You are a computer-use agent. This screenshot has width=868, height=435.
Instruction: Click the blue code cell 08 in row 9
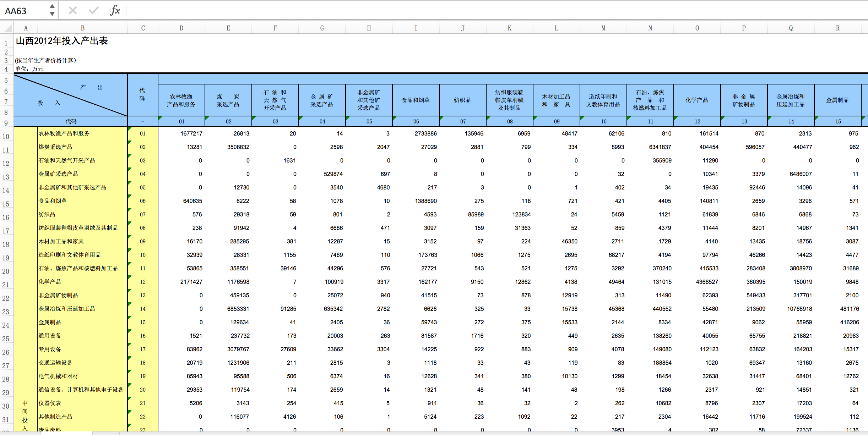(x=510, y=121)
